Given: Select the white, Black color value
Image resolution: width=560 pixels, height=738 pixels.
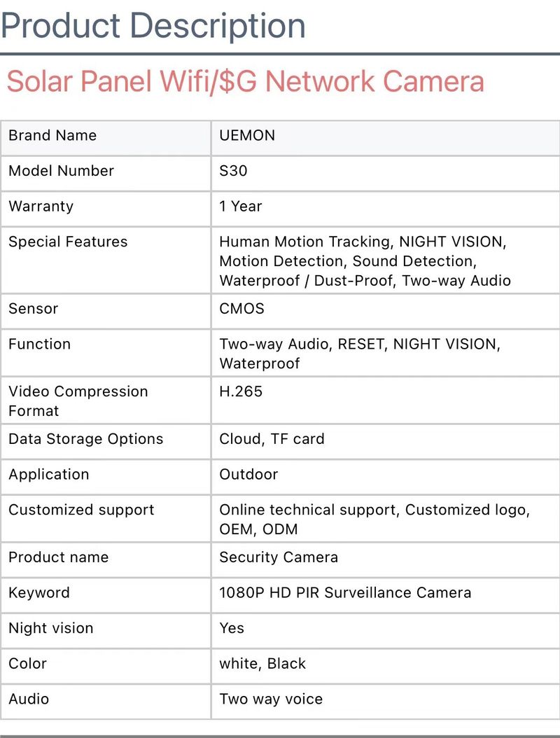Looking at the screenshot, I should [262, 664].
